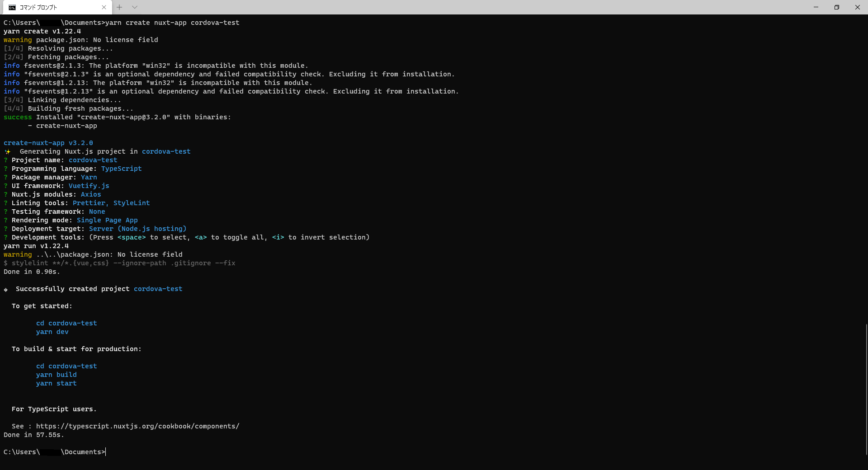Click the final command prompt input line

pyautogui.click(x=54, y=452)
